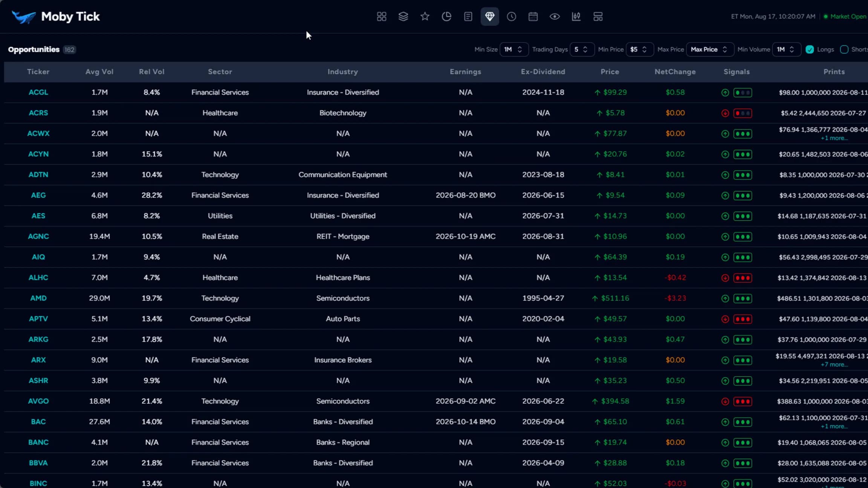Click the red down-signal icon for ACRS

point(725,113)
